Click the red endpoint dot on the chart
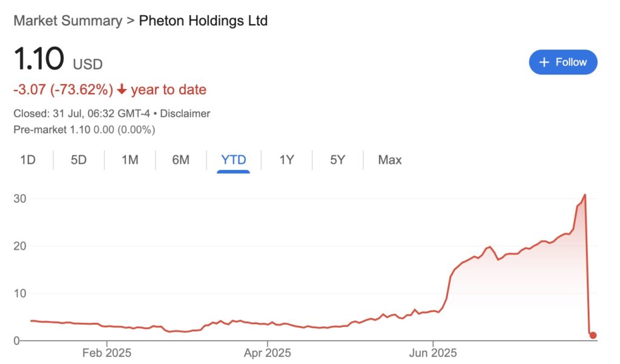This screenshot has height=364, width=620. (592, 334)
